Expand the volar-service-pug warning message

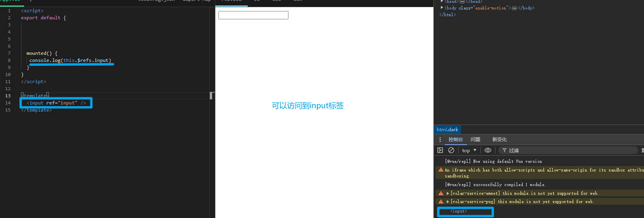click(448, 201)
